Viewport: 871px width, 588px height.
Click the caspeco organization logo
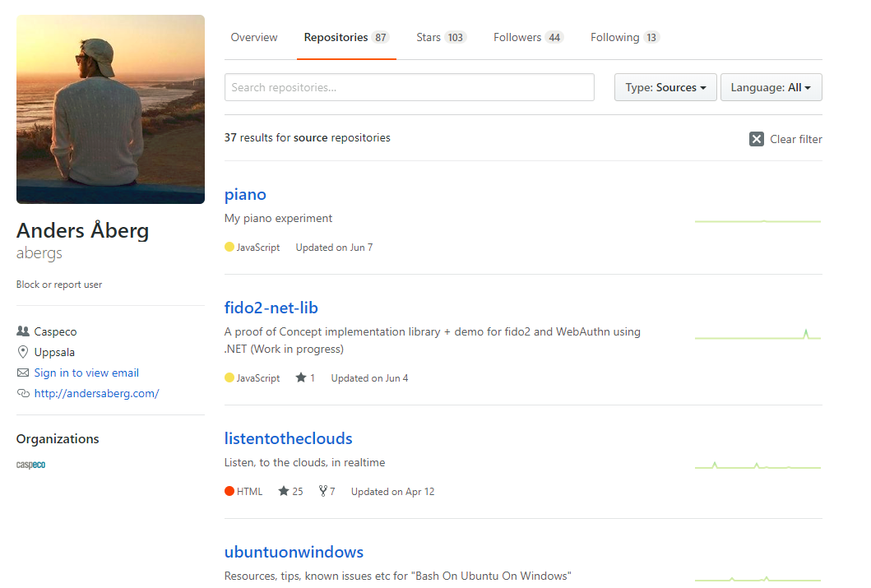(30, 465)
